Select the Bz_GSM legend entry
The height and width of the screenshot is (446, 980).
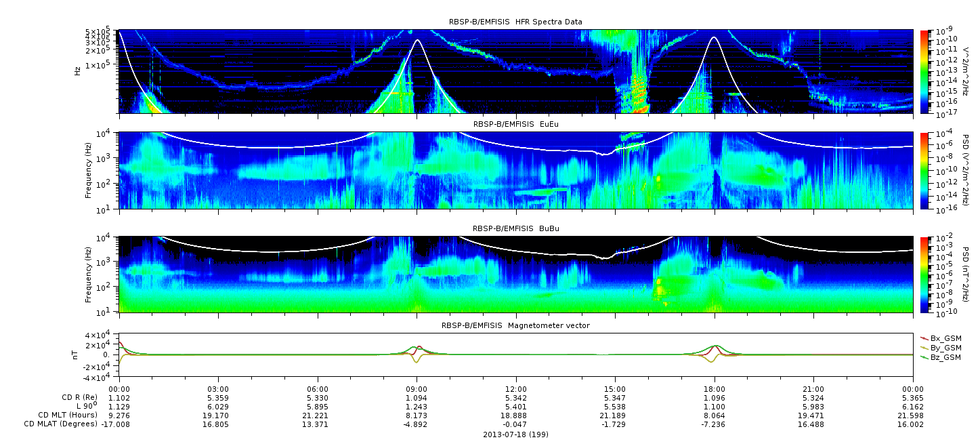941,357
